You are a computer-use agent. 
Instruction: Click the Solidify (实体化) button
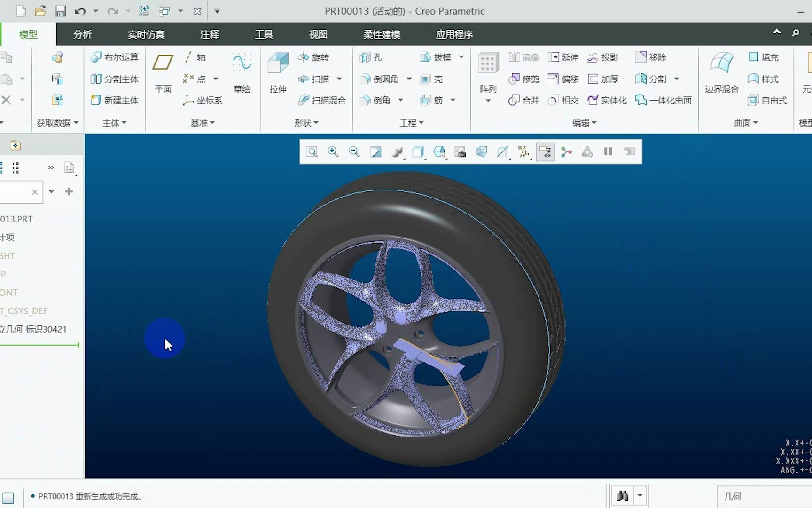tap(607, 100)
